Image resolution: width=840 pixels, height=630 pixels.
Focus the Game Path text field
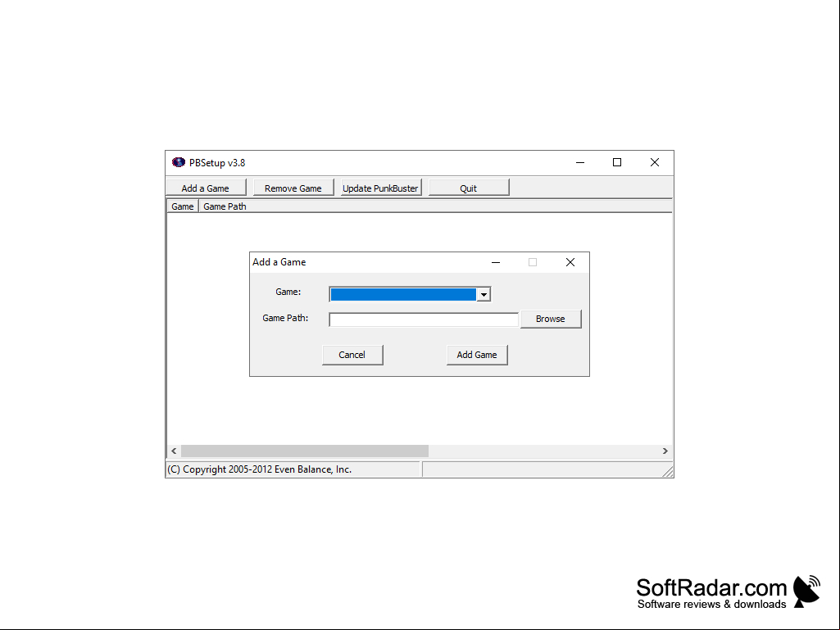423,320
